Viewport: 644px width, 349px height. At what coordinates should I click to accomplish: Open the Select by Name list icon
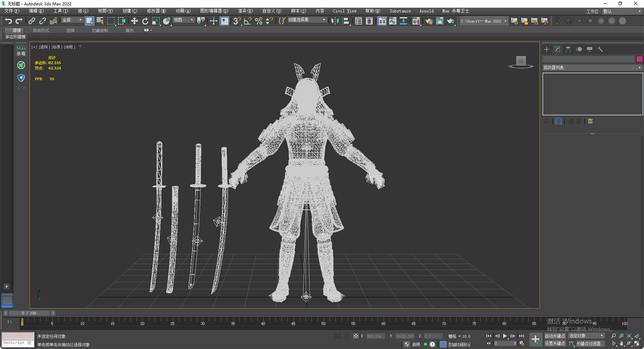[x=100, y=21]
